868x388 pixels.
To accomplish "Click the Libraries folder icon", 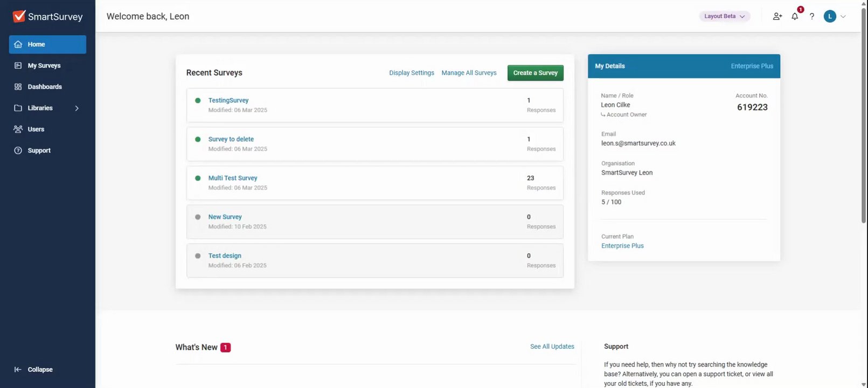I will pos(18,108).
